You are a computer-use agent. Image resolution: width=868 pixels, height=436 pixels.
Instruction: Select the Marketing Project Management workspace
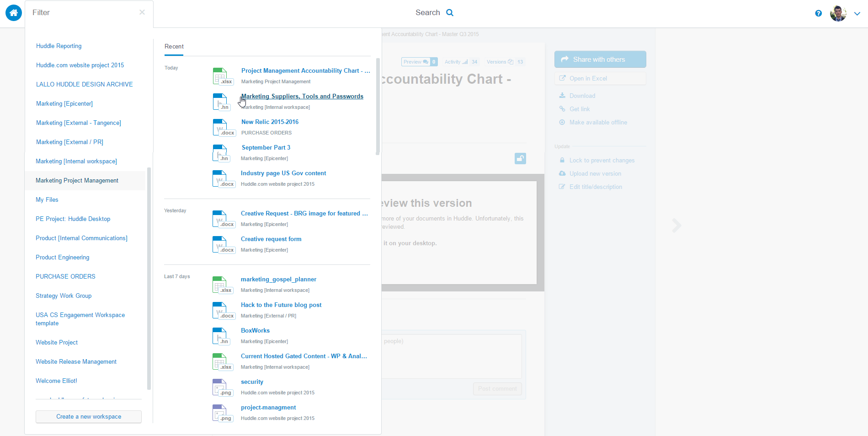[77, 181]
